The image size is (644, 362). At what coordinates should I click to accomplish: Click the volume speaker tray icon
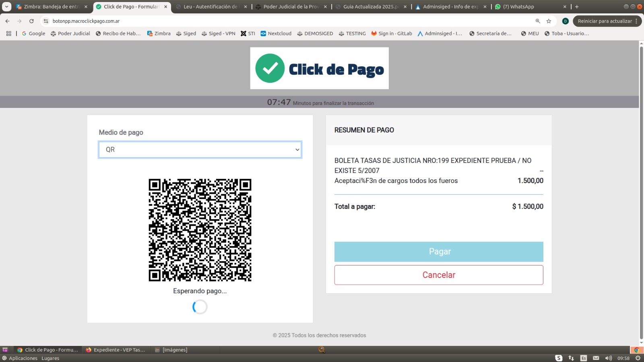[x=609, y=358]
